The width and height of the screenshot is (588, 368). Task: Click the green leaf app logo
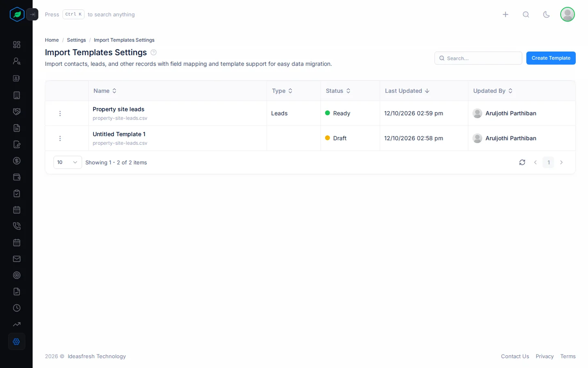[x=17, y=14]
